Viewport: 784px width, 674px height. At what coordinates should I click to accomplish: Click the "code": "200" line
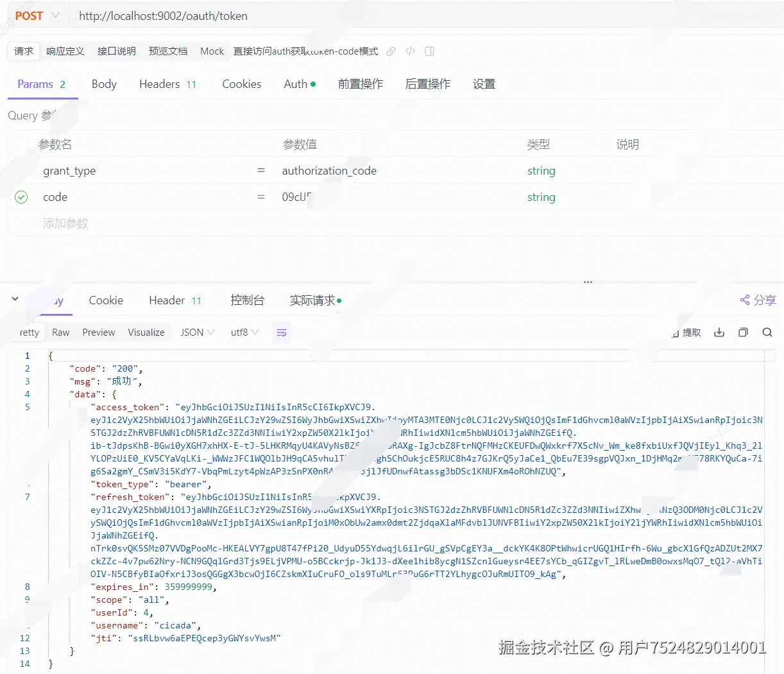coord(106,368)
